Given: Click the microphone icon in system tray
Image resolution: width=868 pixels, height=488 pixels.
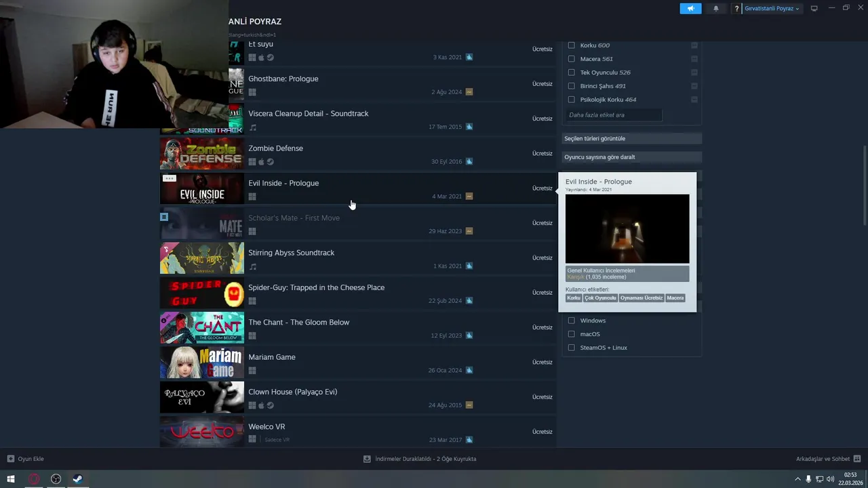Looking at the screenshot, I should coord(808,479).
